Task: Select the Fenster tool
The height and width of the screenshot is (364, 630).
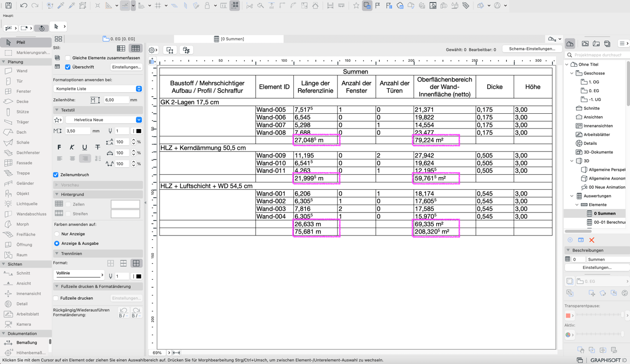Action: [x=26, y=91]
